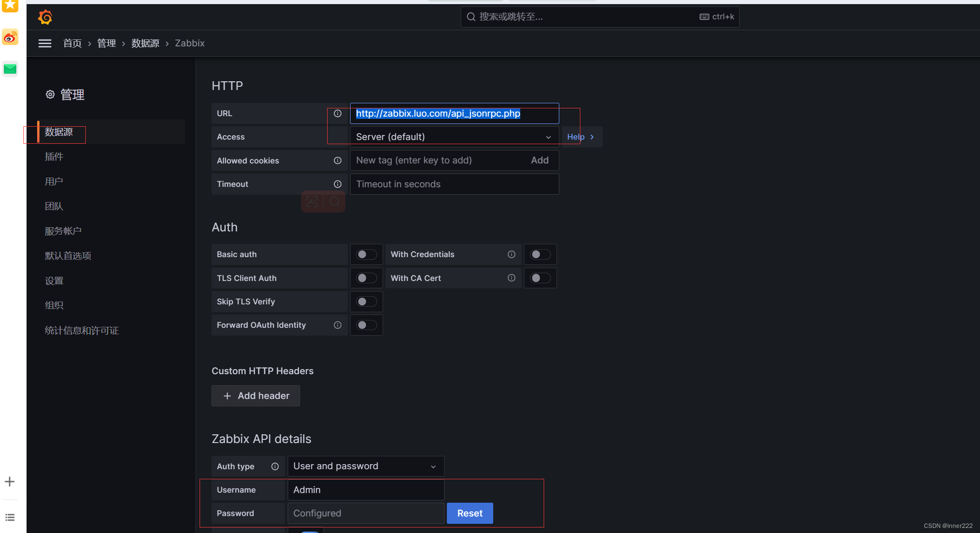Click the Zabbix breadcrumb text

pyautogui.click(x=189, y=43)
